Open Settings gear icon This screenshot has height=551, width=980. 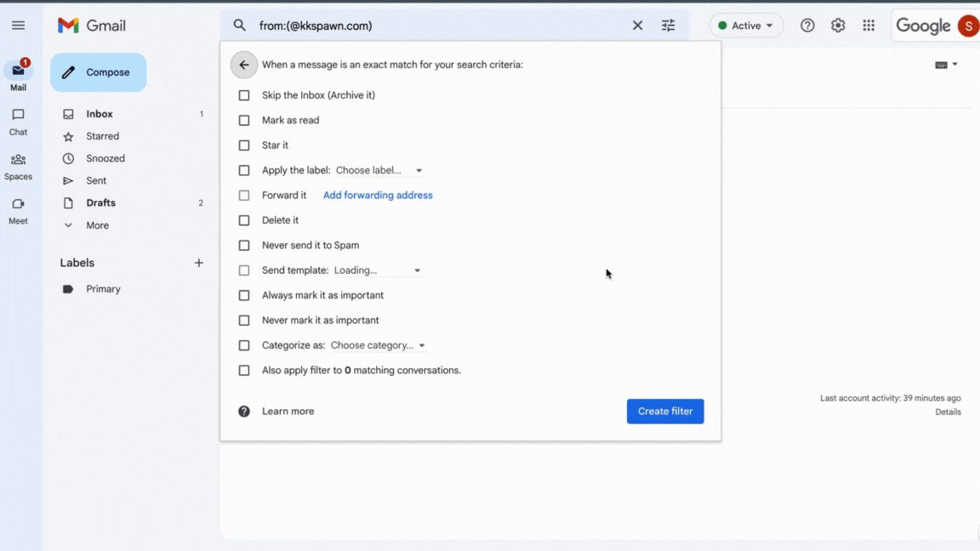point(838,26)
